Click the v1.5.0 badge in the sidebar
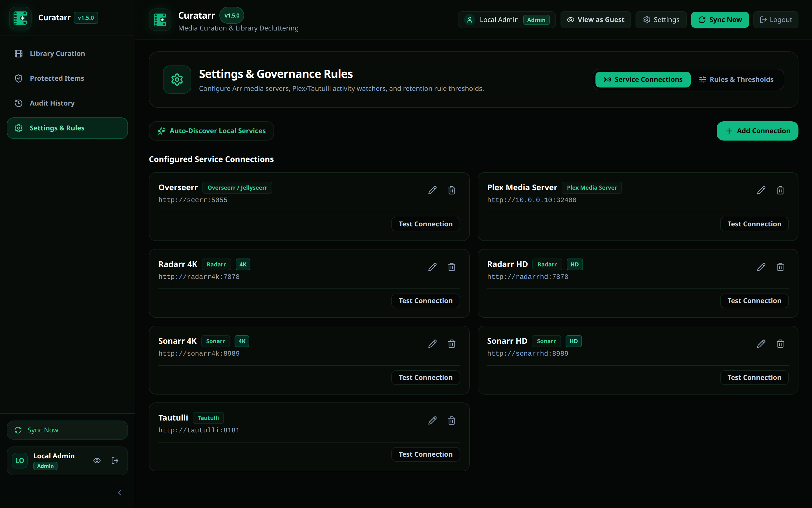Screen dimensions: 812x508 pyautogui.click(x=86, y=18)
